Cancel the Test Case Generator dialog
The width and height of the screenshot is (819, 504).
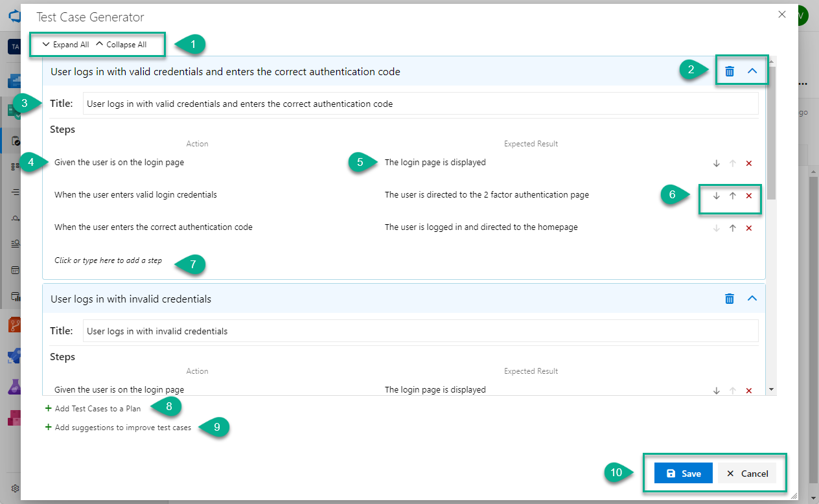(x=747, y=474)
